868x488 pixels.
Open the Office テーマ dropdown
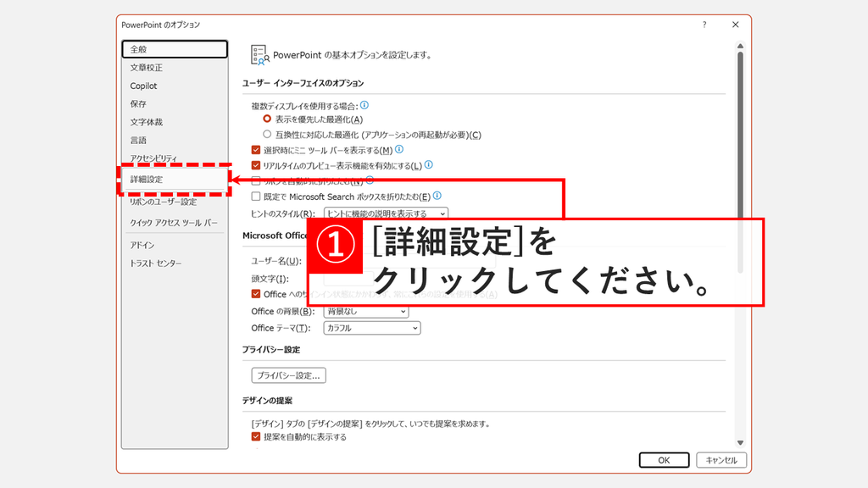(x=372, y=328)
